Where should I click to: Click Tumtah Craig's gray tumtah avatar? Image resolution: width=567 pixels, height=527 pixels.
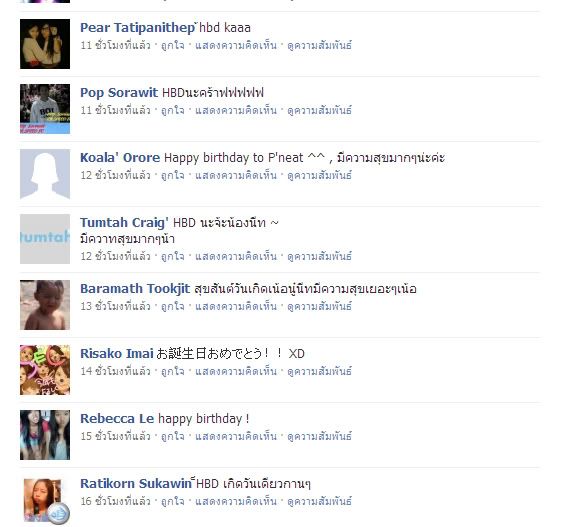point(45,239)
